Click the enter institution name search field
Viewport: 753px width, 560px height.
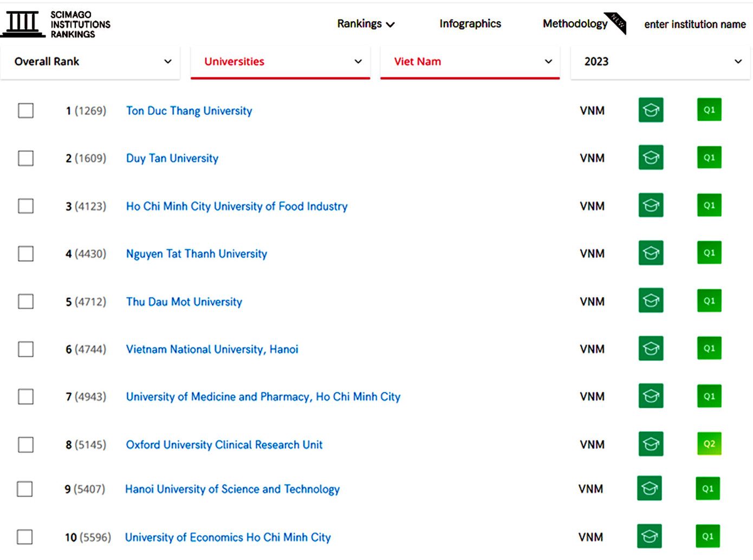tap(694, 24)
